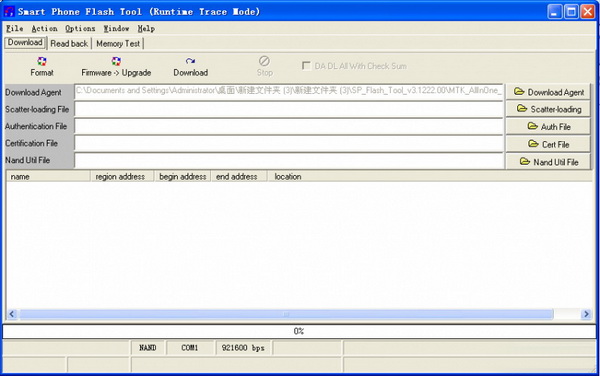Click the location column header
600x376 pixels.
tap(429, 176)
